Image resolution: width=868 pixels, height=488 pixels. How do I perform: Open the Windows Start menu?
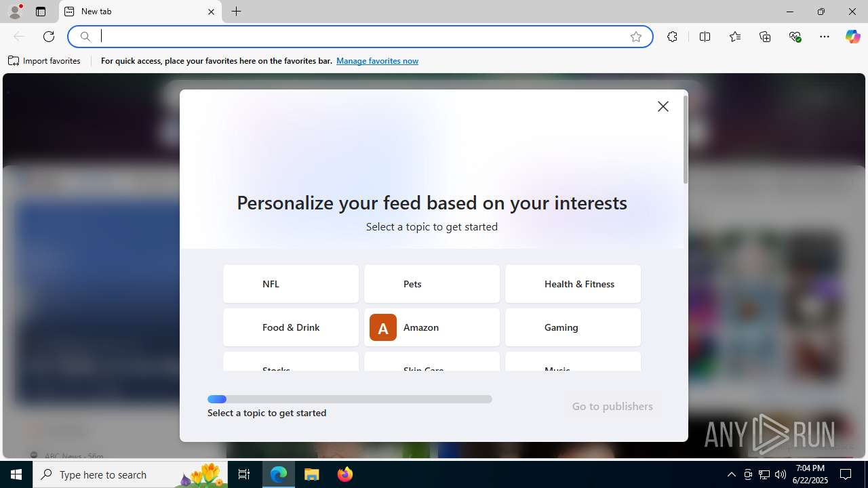pyautogui.click(x=16, y=474)
